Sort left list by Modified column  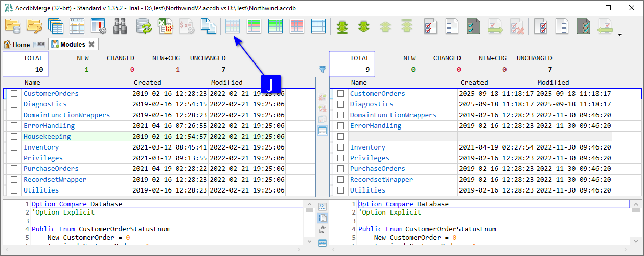coord(227,82)
